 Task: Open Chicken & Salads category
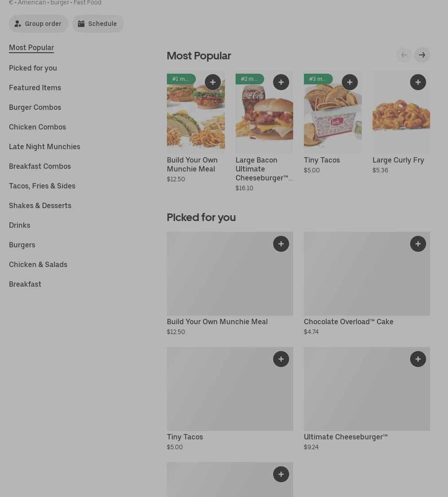click(38, 264)
